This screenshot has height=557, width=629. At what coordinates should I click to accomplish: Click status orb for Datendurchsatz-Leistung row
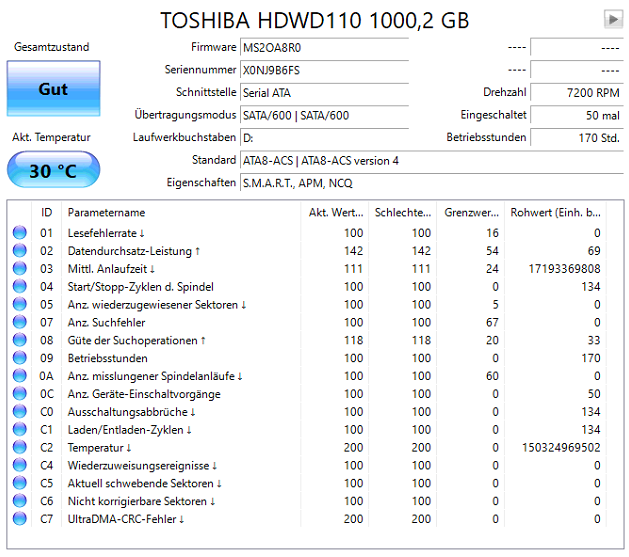(x=19, y=251)
